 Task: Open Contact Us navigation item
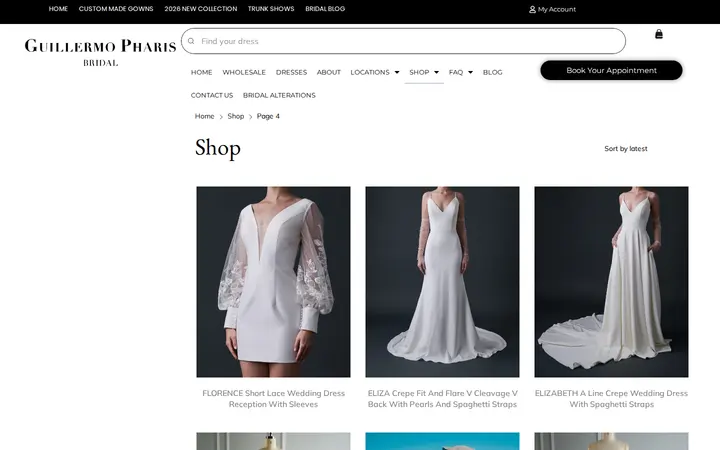(212, 95)
